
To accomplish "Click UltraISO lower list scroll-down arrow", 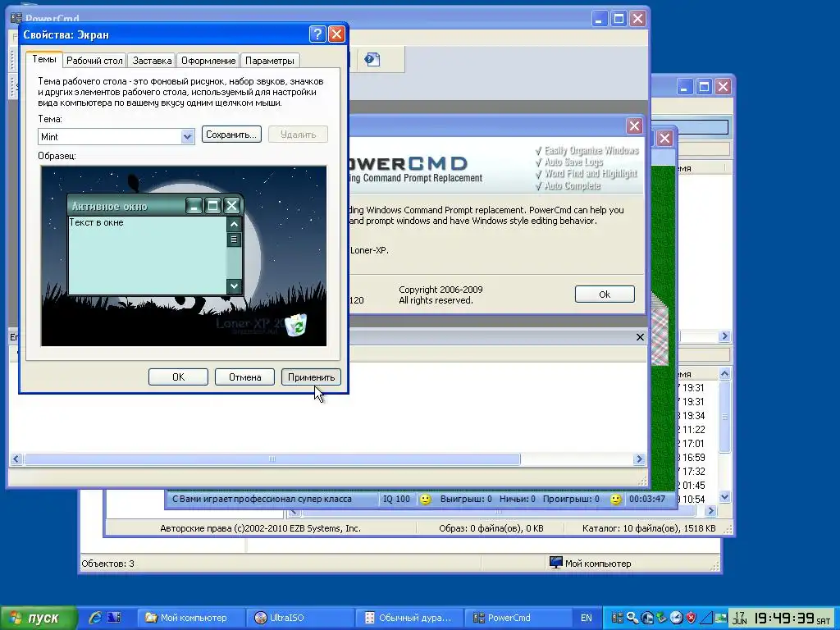I will (x=724, y=497).
